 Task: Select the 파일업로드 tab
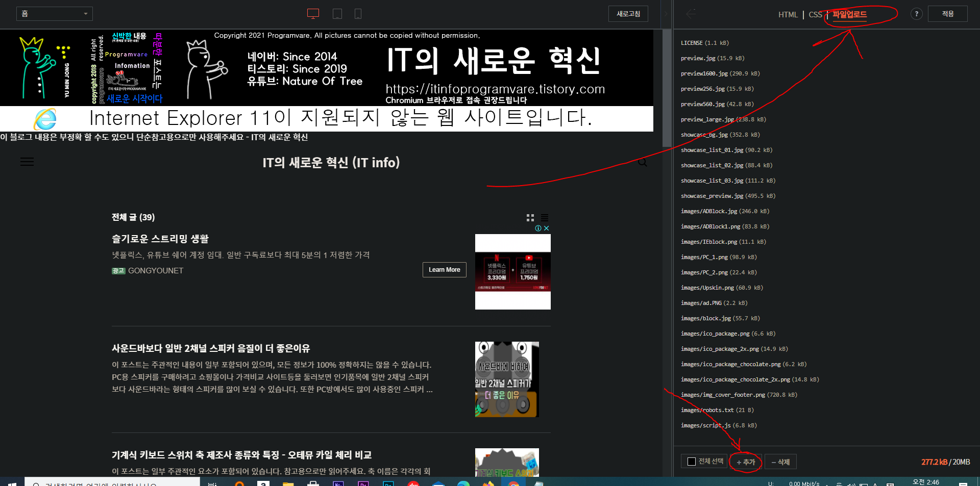tap(849, 14)
